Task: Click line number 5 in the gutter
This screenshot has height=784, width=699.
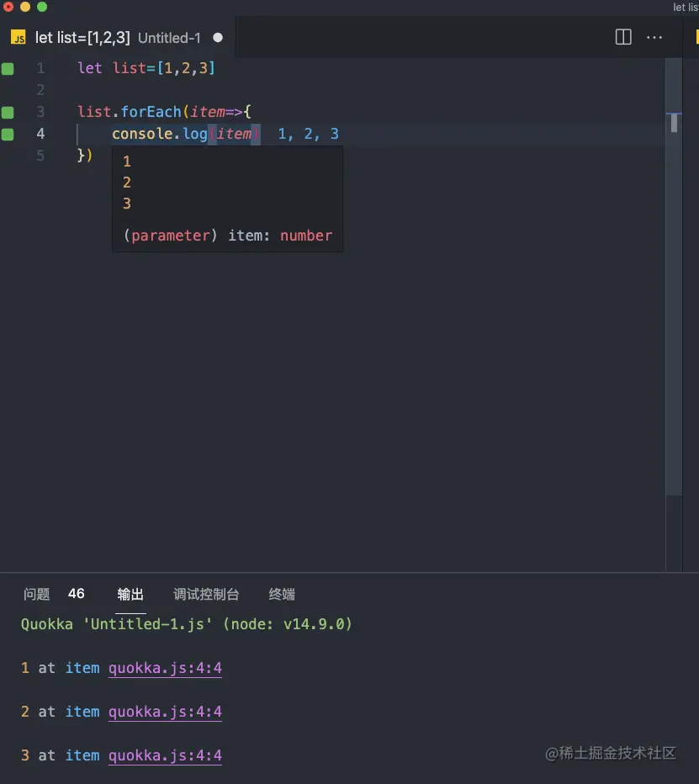Action: [x=40, y=156]
